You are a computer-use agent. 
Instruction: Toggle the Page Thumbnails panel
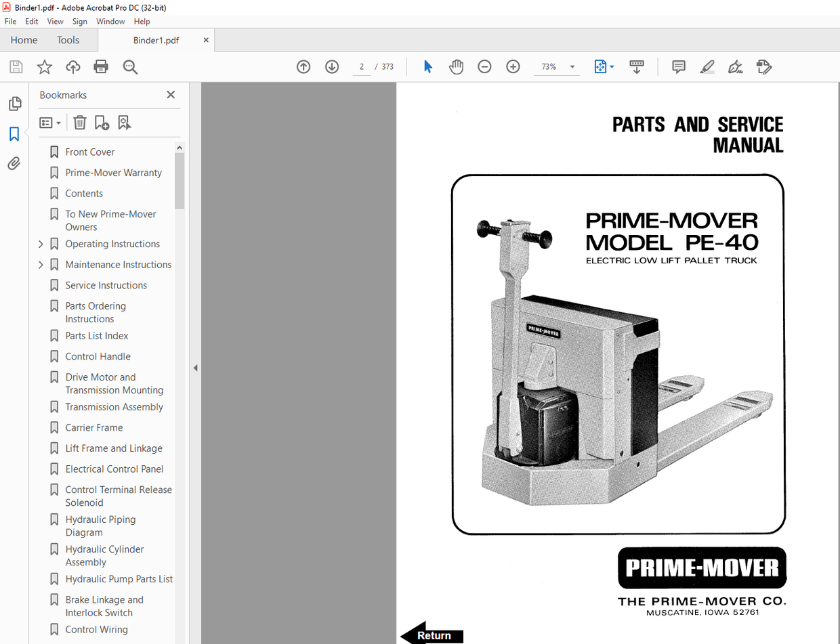point(14,103)
